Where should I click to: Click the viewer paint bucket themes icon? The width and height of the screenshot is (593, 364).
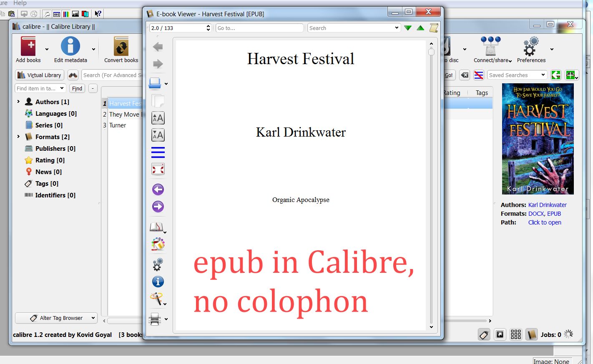158,244
